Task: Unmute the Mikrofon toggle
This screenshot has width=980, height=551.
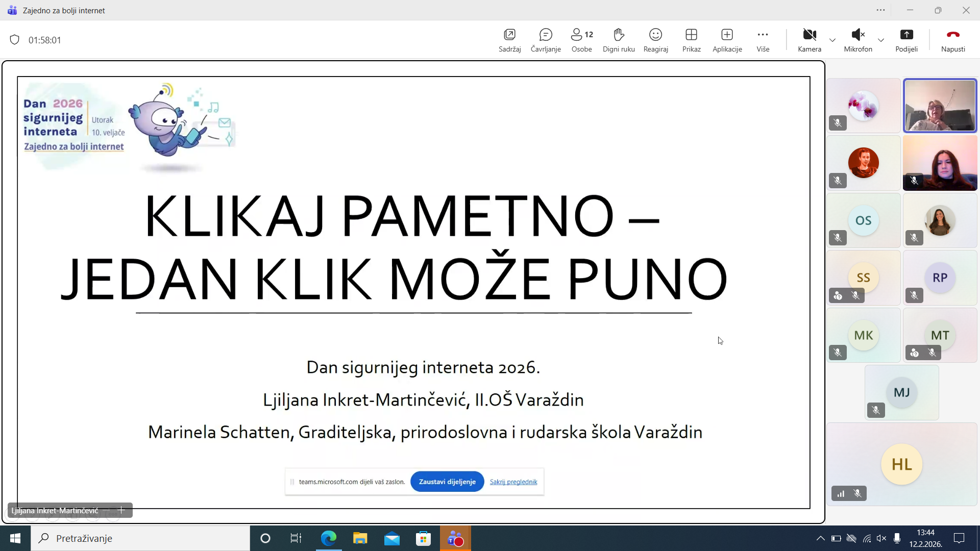Action: [857, 35]
